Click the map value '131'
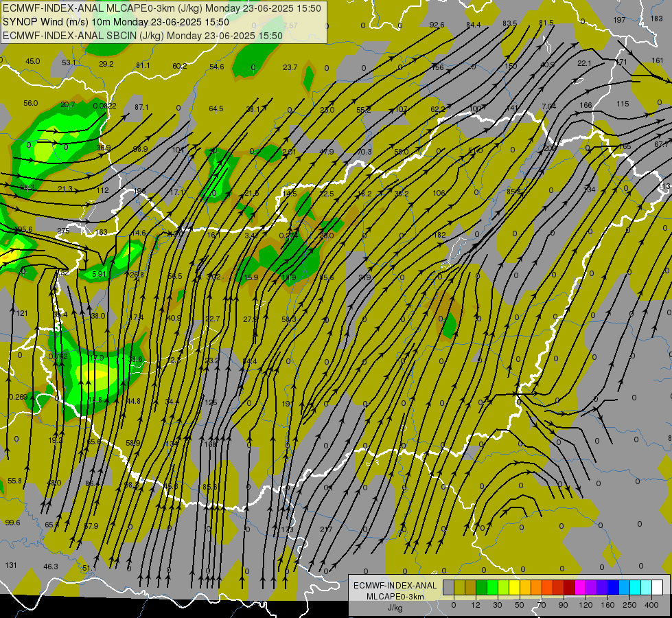Screen dimensions: 672x618 click(11, 565)
